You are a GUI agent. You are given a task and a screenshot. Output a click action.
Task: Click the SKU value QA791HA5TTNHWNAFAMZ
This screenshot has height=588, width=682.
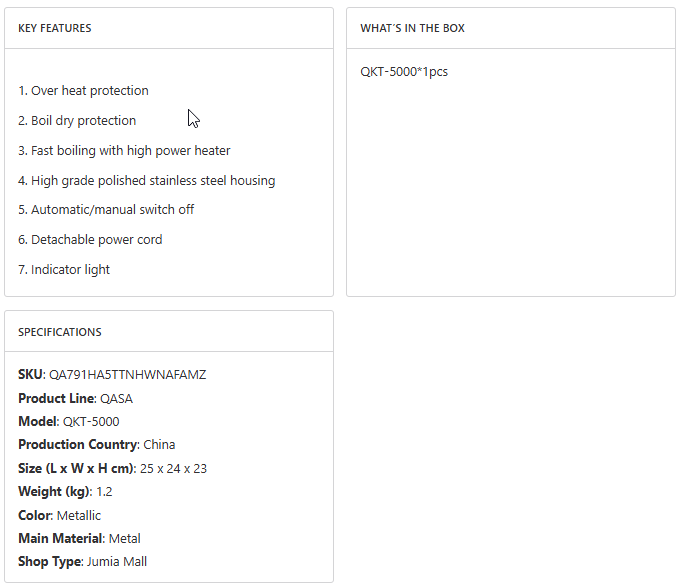pyautogui.click(x=127, y=375)
